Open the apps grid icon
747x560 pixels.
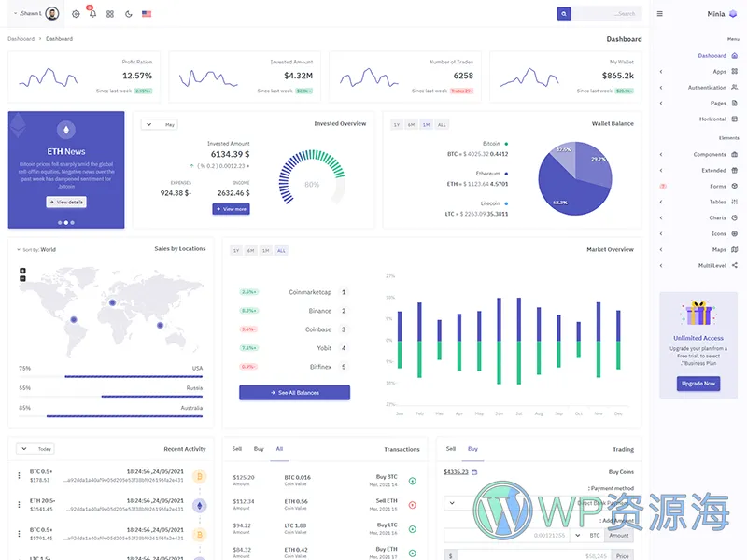tap(110, 14)
